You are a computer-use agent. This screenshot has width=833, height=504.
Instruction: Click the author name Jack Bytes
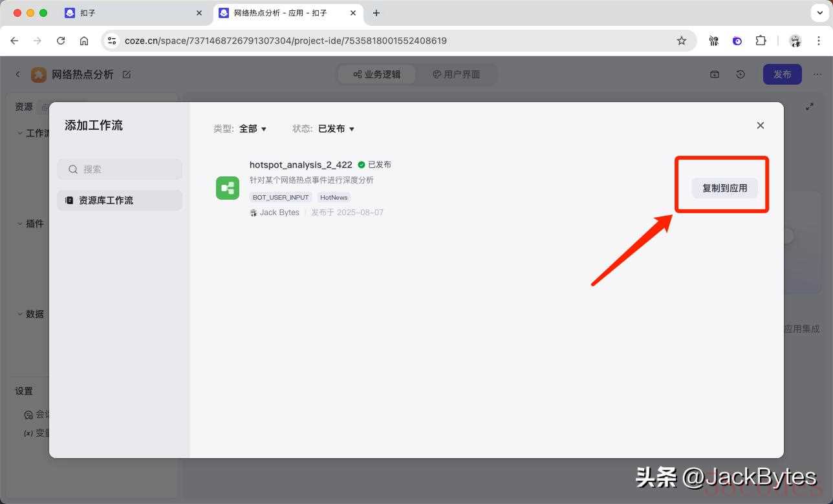[x=279, y=213]
